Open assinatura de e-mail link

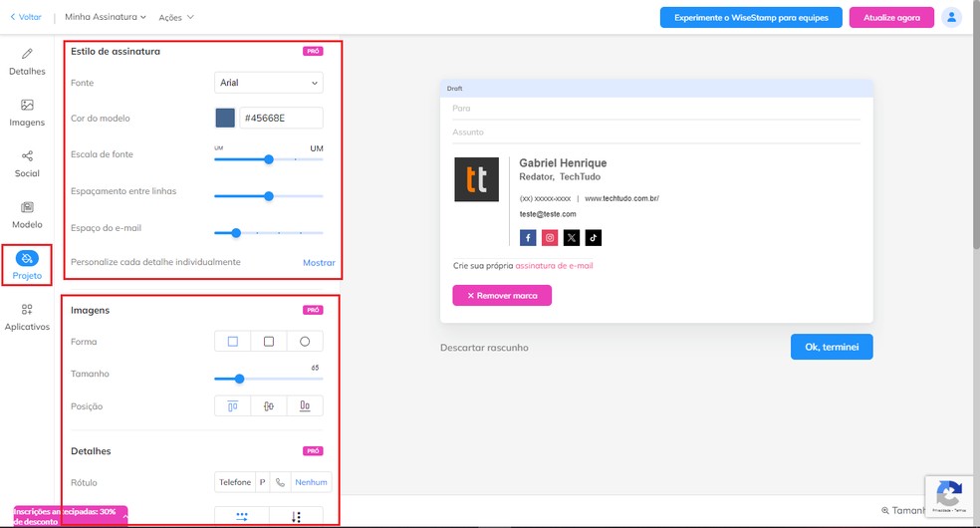click(x=554, y=266)
